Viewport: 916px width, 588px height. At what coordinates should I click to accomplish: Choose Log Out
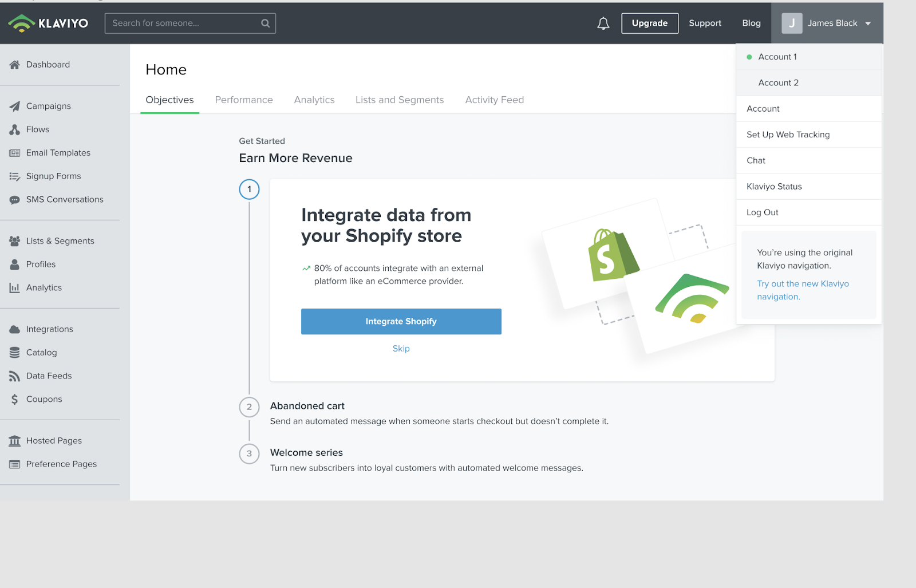point(808,212)
